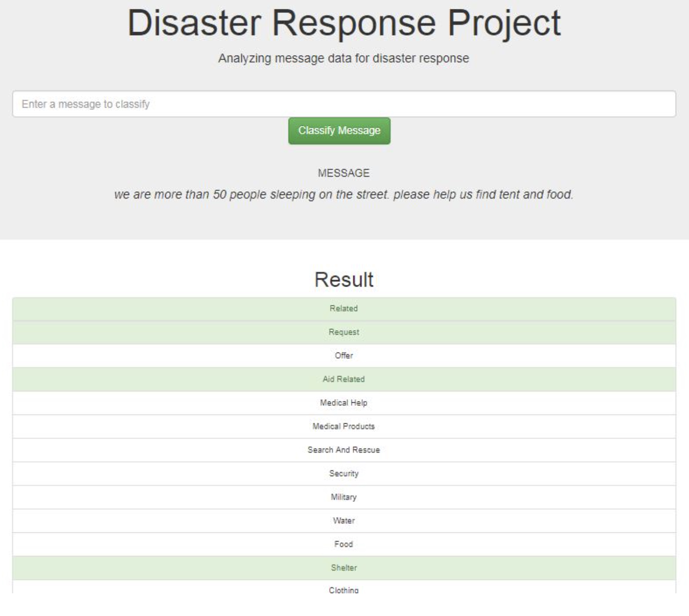Image resolution: width=689 pixels, height=616 pixels.
Task: Focus the message to classify input field
Action: (344, 104)
